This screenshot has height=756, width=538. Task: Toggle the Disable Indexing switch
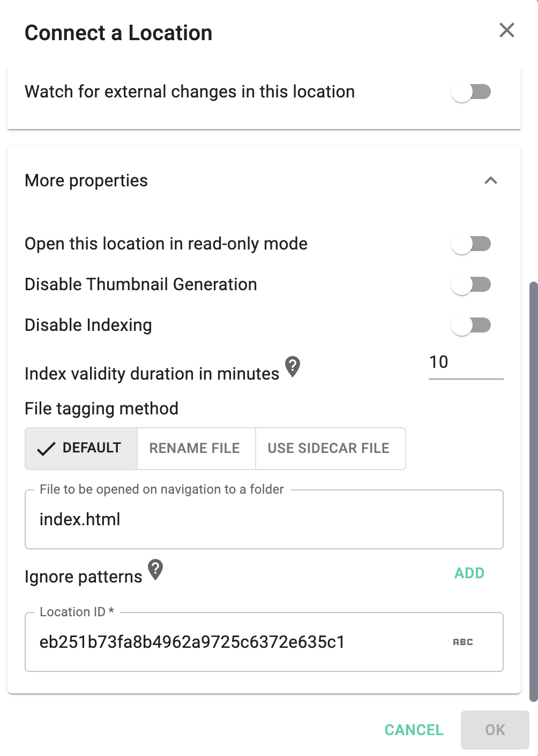[471, 326]
